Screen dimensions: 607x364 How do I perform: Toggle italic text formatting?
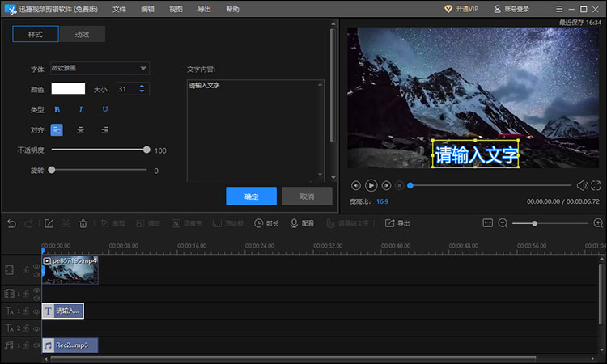(x=80, y=109)
